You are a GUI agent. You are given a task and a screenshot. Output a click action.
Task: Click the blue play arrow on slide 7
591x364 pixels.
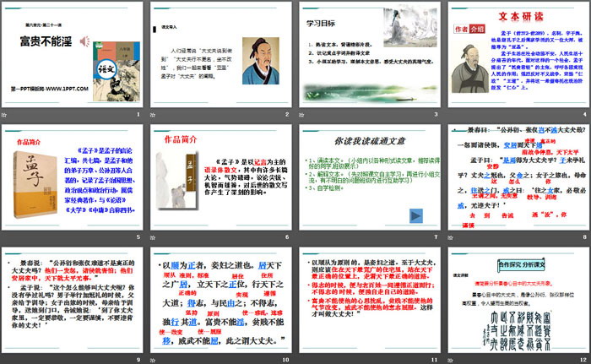click(416, 215)
